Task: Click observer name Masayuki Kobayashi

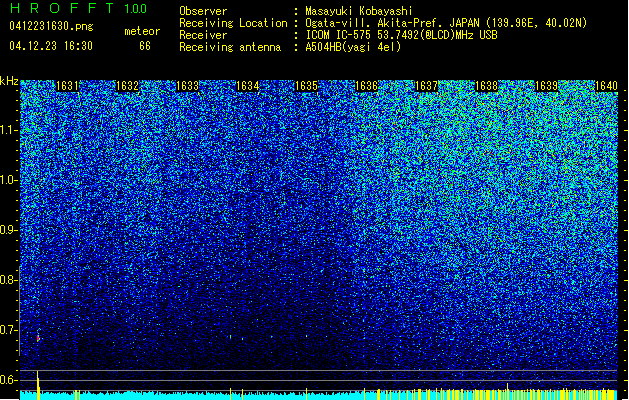Action: coord(359,11)
